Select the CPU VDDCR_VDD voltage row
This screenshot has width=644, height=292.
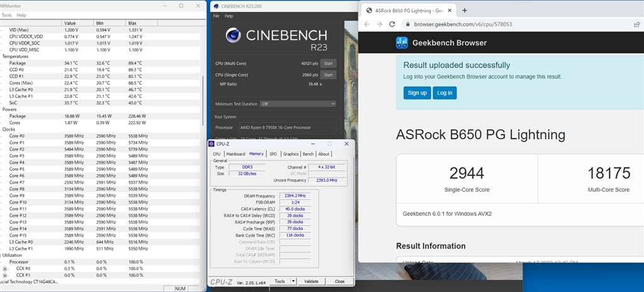tap(100, 36)
